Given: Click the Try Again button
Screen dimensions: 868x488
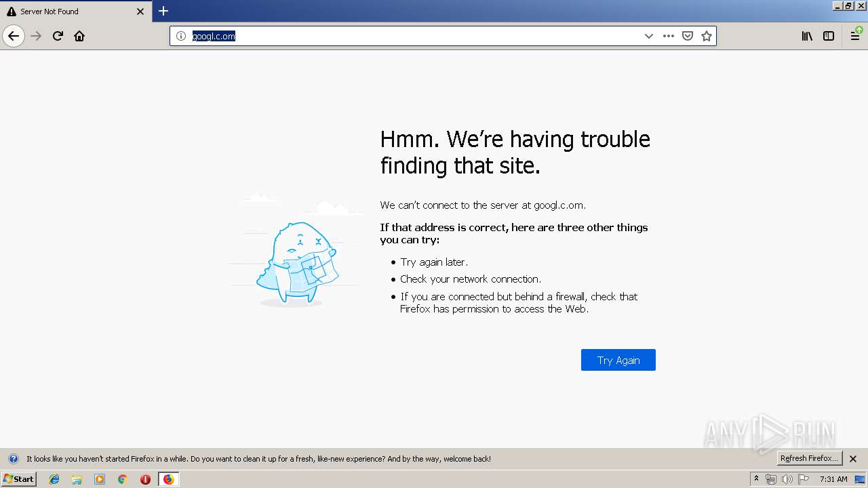Looking at the screenshot, I should (618, 360).
